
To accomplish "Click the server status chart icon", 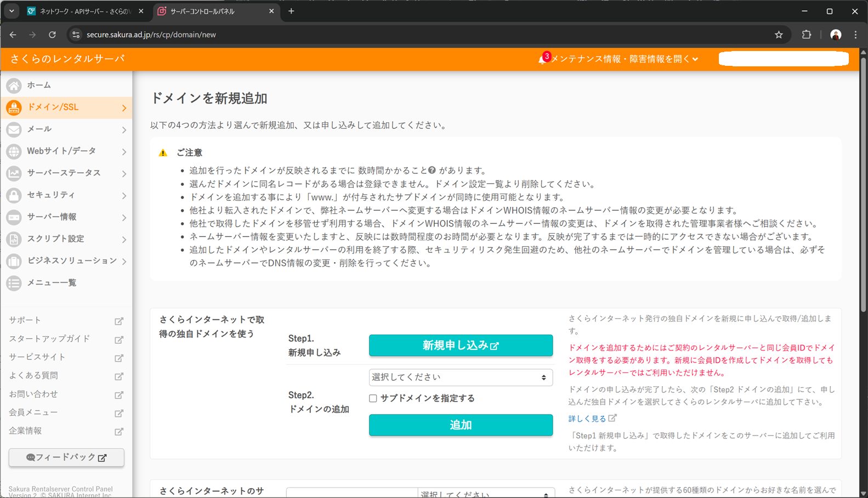I will tap(14, 173).
